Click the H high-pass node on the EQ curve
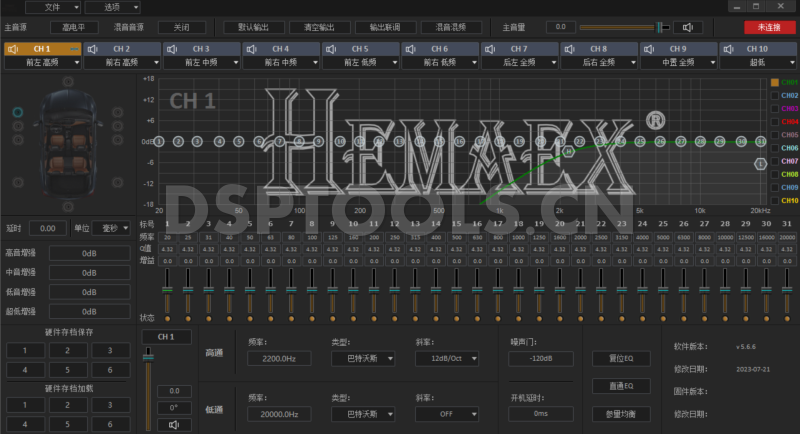This screenshot has width=800, height=434. (x=568, y=151)
